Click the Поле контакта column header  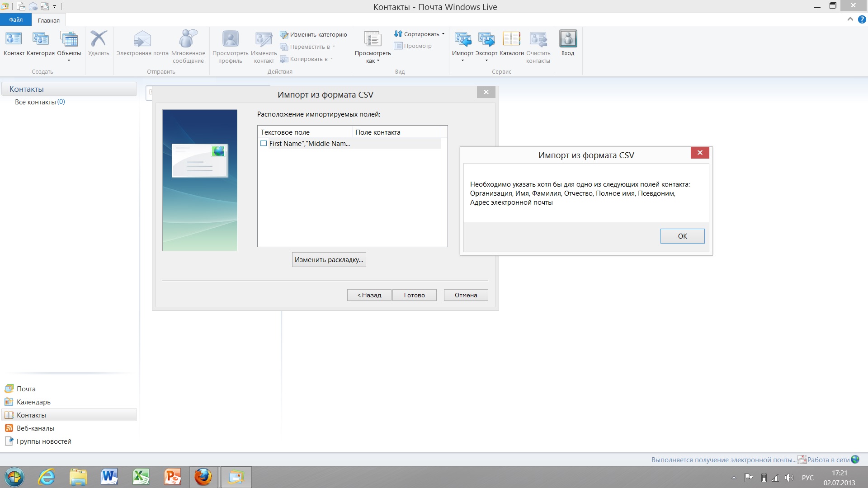click(396, 132)
